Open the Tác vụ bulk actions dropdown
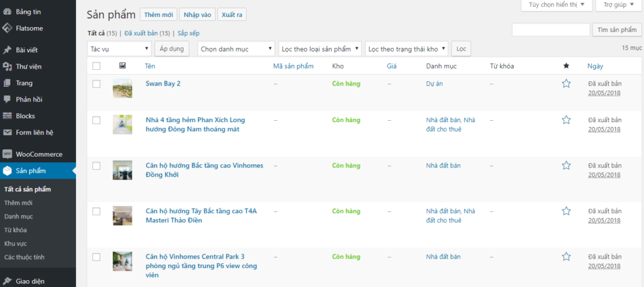Image resolution: width=644 pixels, height=287 pixels. 119,48
